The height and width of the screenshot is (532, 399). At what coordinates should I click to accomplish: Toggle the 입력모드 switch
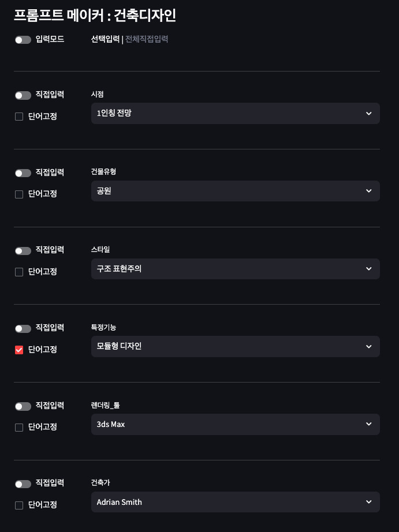pos(23,40)
